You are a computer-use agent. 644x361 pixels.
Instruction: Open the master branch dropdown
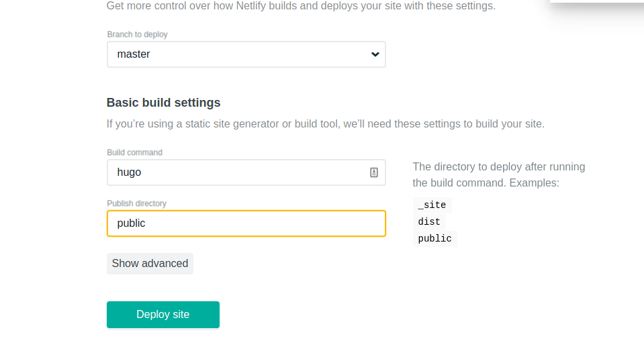(246, 54)
